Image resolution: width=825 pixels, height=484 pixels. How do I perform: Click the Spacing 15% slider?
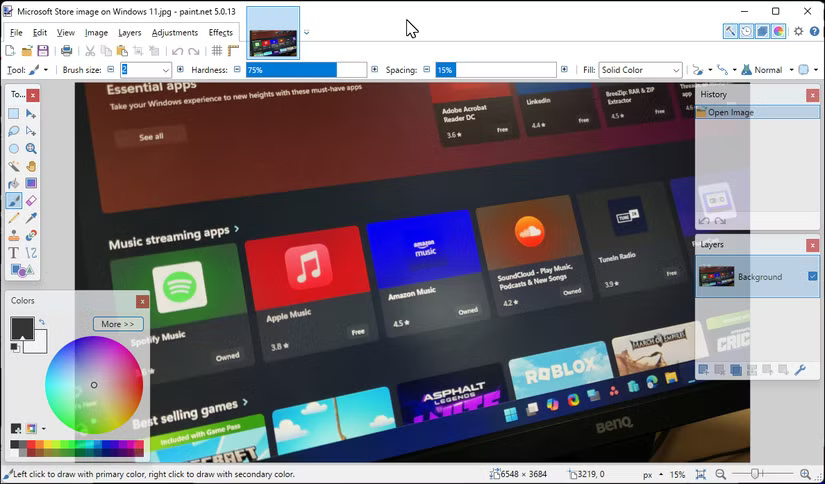(496, 70)
